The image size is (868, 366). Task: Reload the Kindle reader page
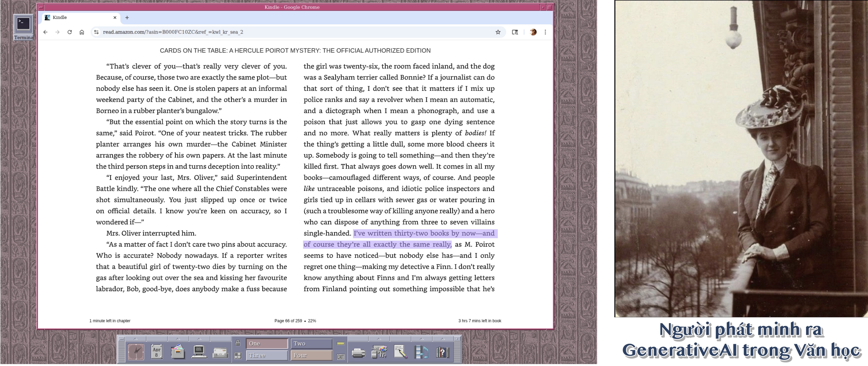point(69,32)
